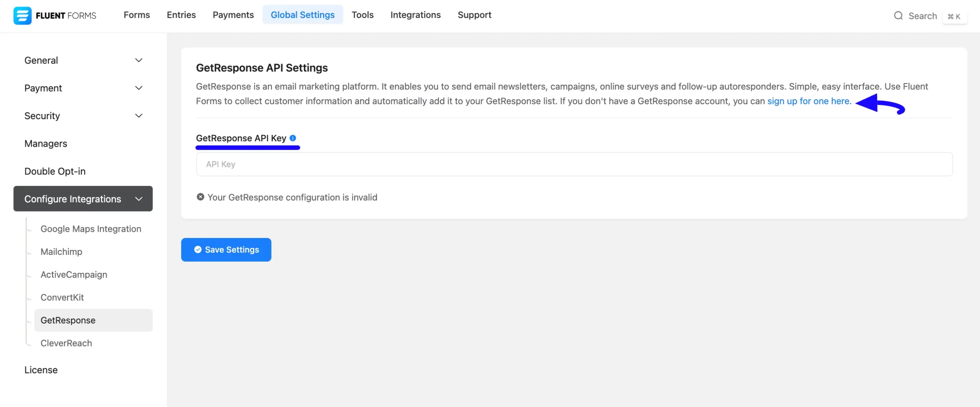980x407 pixels.
Task: Click the checkmark icon inside Save Settings
Action: click(x=198, y=249)
